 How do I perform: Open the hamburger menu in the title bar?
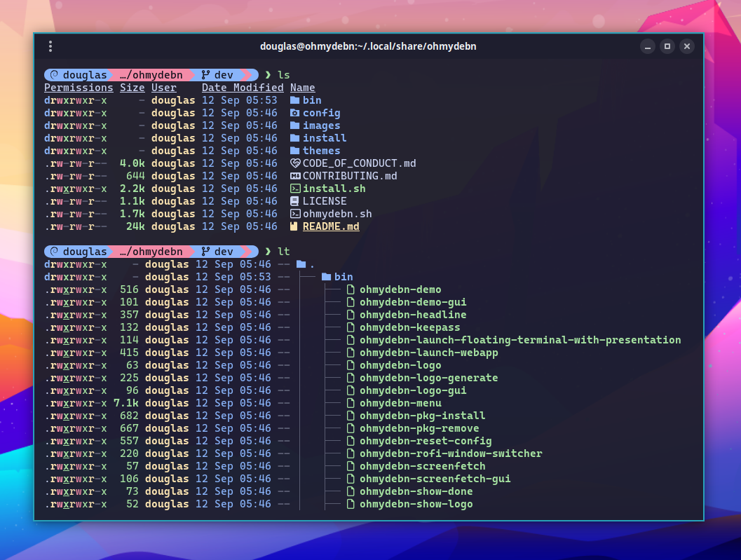tap(50, 46)
